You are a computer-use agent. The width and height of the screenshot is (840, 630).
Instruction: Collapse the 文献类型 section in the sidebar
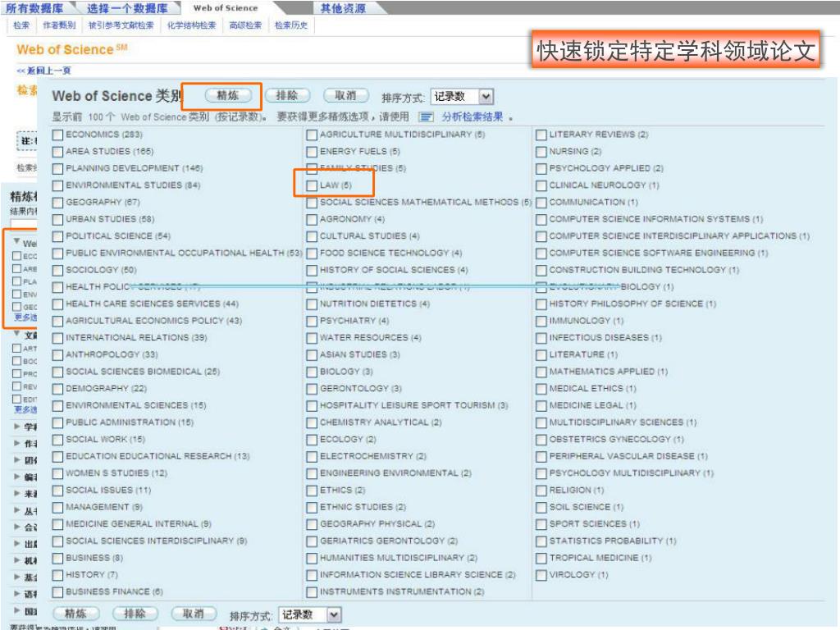17,333
